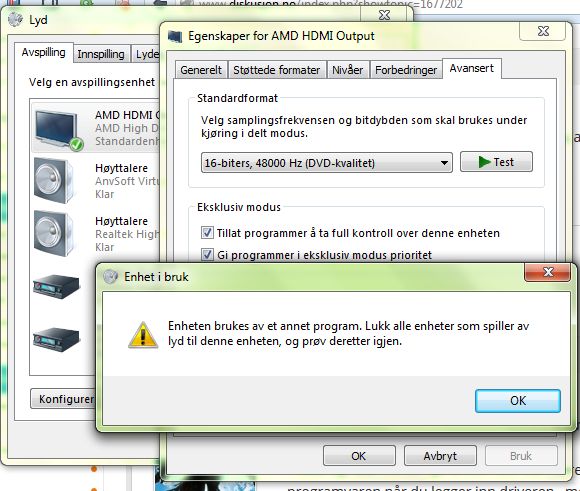This screenshot has width=580, height=491.
Task: Click the Konfigurer button in Lyd window
Action: (x=63, y=399)
